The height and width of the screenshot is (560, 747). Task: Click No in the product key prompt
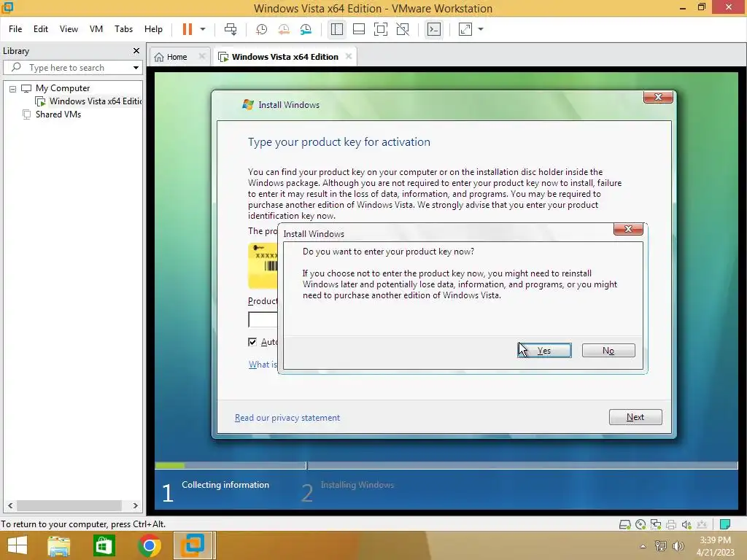[608, 351]
